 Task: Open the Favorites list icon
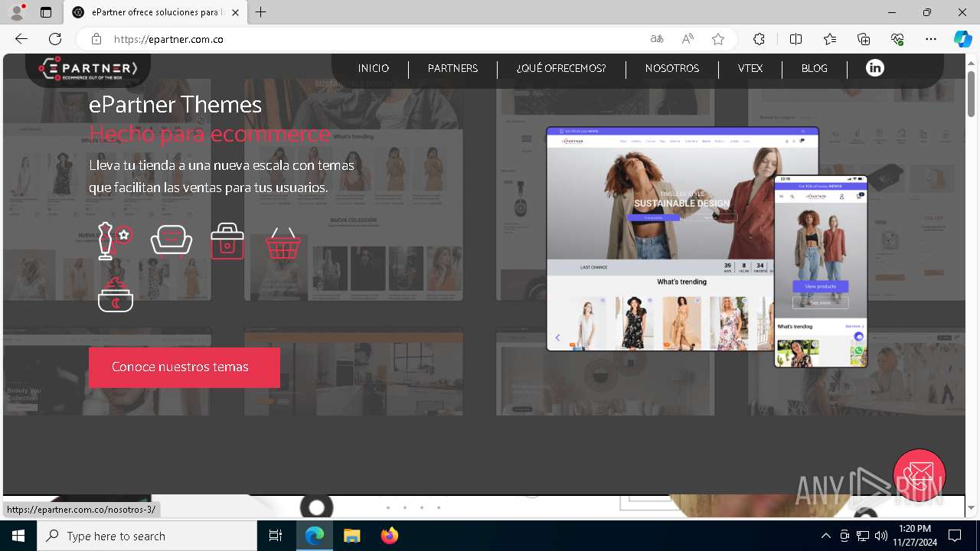pyautogui.click(x=830, y=39)
